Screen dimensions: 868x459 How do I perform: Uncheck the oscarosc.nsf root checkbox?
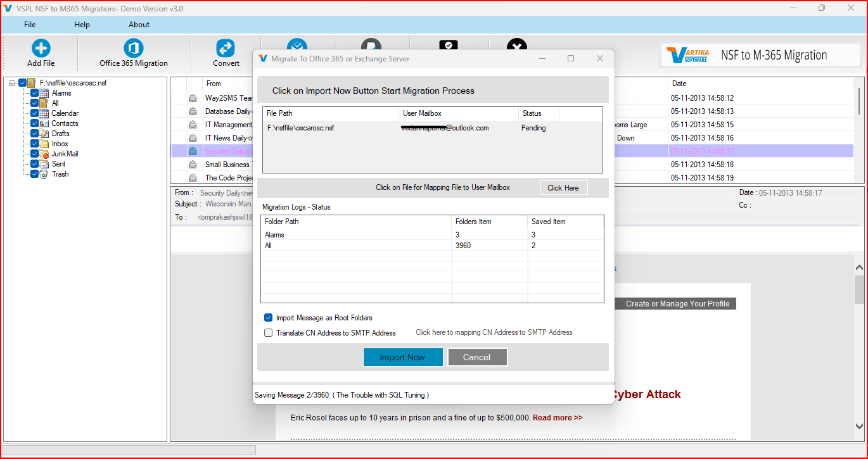coord(23,82)
